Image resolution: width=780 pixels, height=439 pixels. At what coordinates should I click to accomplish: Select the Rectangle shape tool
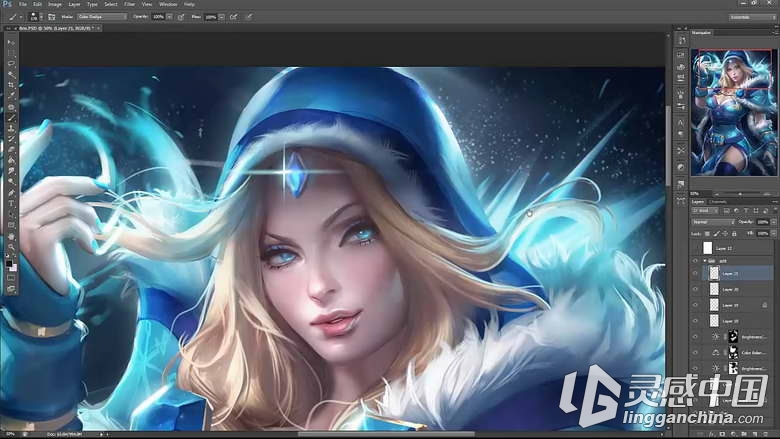point(11,225)
